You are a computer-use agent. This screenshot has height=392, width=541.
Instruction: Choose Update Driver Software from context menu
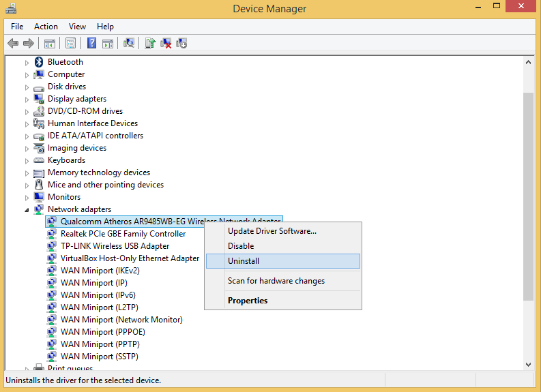(x=283, y=231)
